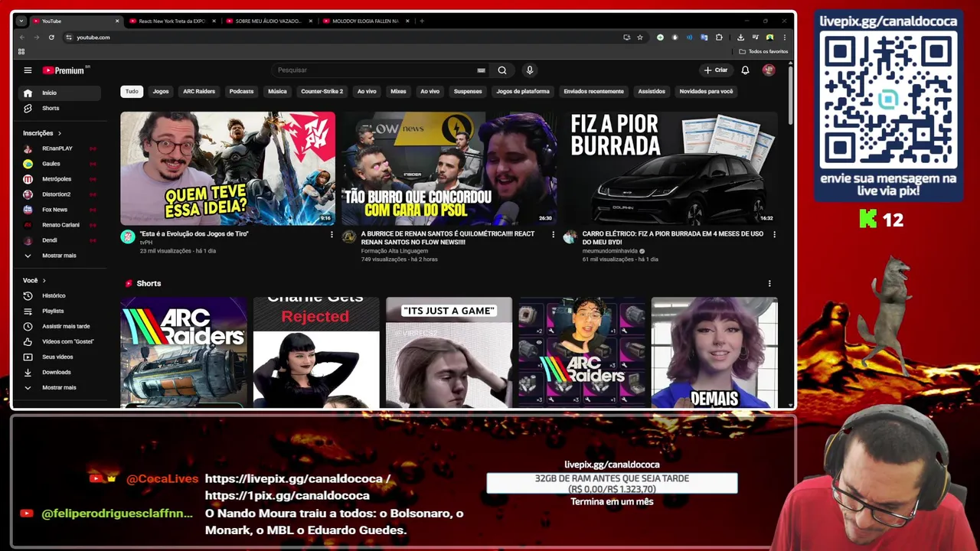The image size is (980, 551).
Task: Open Shorts in the sidebar
Action: pyautogui.click(x=60, y=108)
